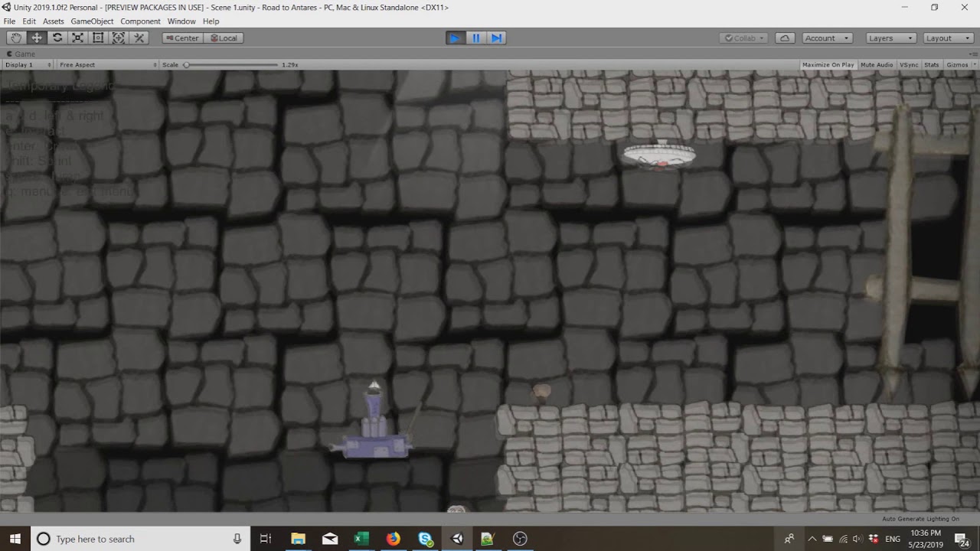Open the Collab dropdown
The image size is (980, 551).
(744, 37)
